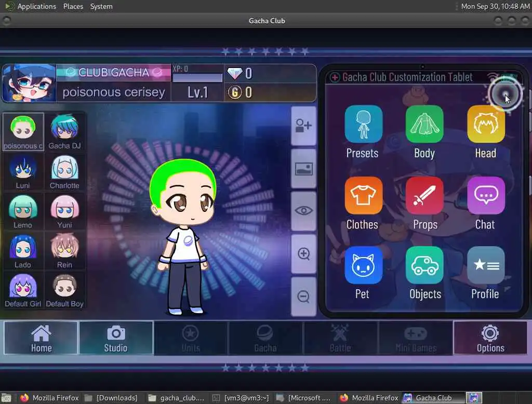Open the Profile customization menu
The image size is (532, 404).
pos(486,265)
